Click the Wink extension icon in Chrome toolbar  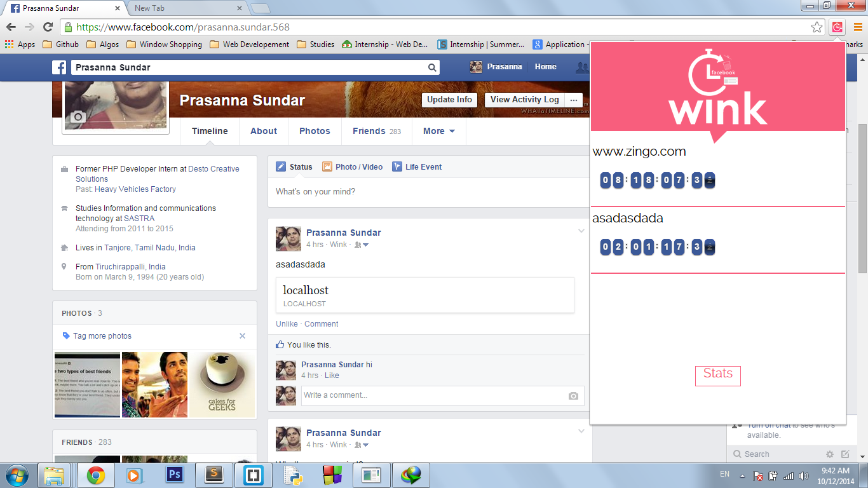point(837,27)
